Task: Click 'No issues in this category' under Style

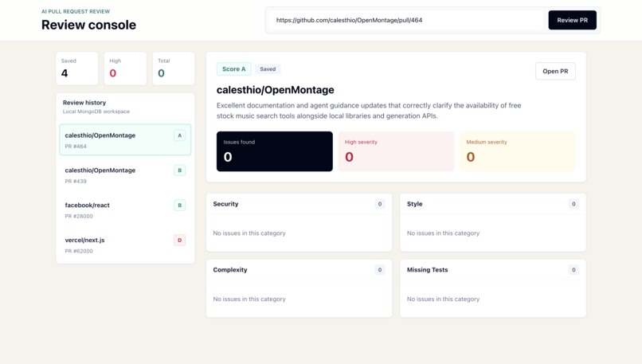Action: (443, 233)
